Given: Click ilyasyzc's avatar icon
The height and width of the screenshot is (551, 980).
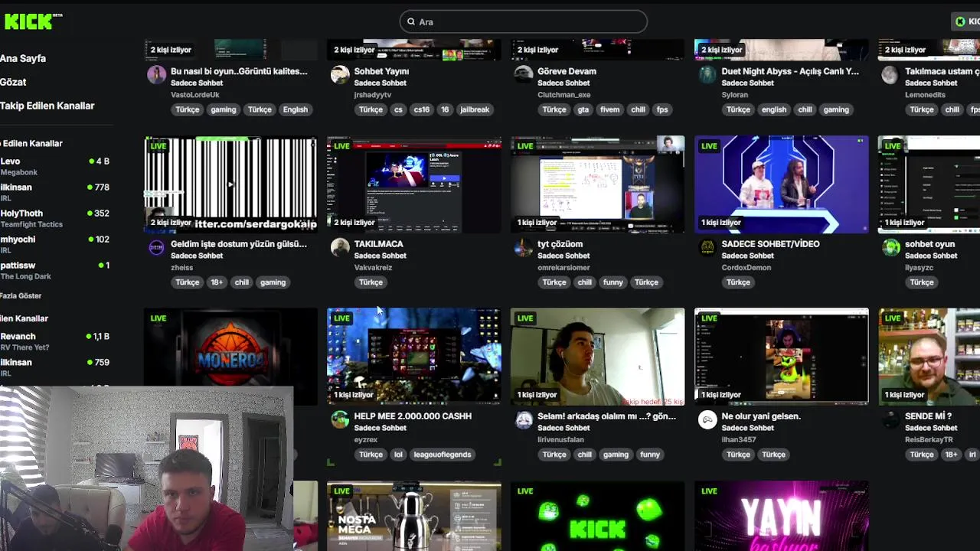Looking at the screenshot, I should 891,247.
